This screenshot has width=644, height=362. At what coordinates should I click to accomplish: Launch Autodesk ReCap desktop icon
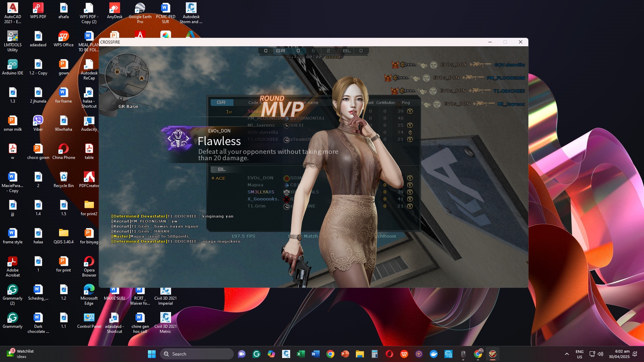89,69
